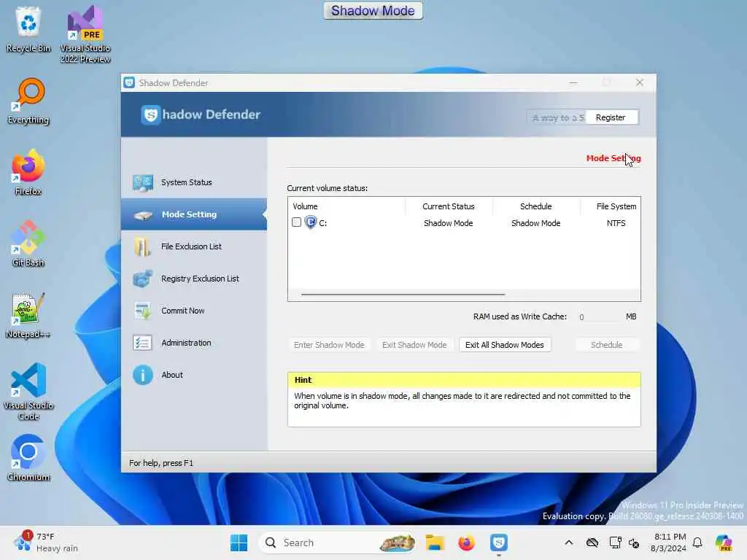Viewport: 747px width, 560px height.
Task: Click the Shadow Defender header logo
Action: [x=150, y=114]
